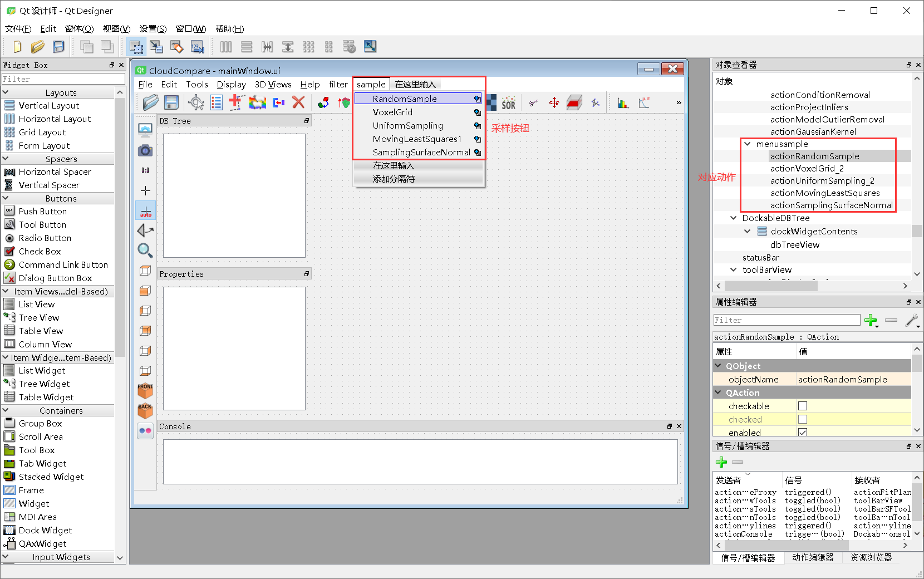Save the form using the floppy-disk icon
The image size is (924, 579).
click(58, 47)
